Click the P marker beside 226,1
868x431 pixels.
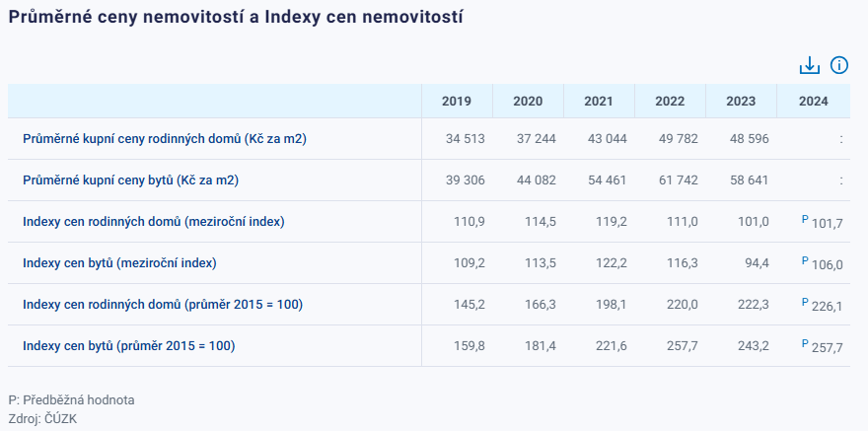[x=806, y=302]
